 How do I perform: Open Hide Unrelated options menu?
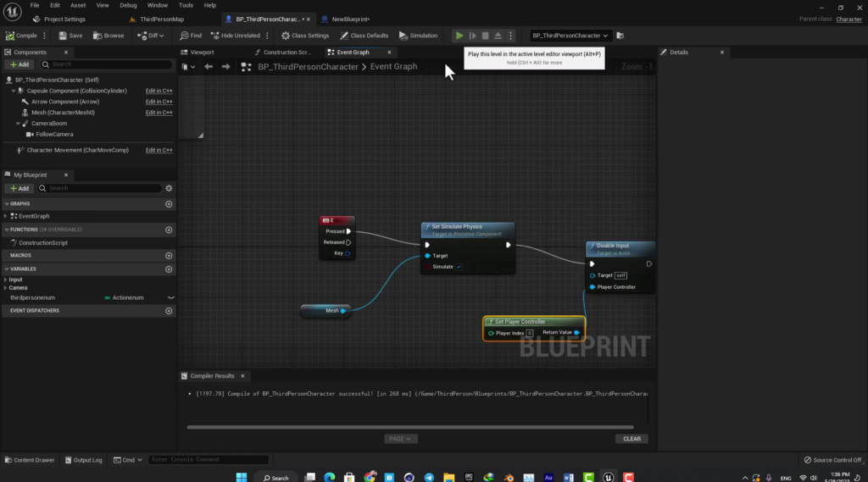[x=267, y=36]
